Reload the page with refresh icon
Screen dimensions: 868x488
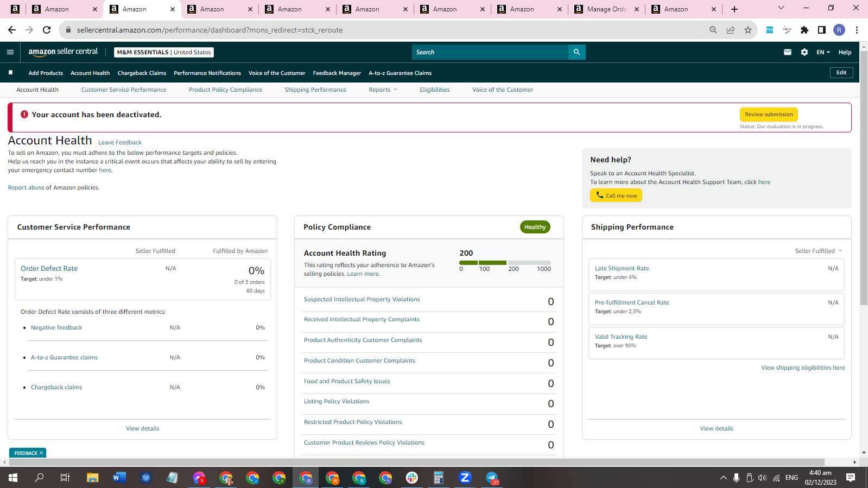coord(47,30)
